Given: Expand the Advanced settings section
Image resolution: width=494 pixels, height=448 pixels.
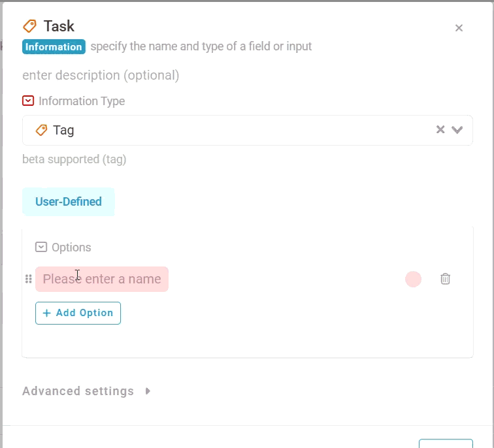Looking at the screenshot, I should pos(86,391).
